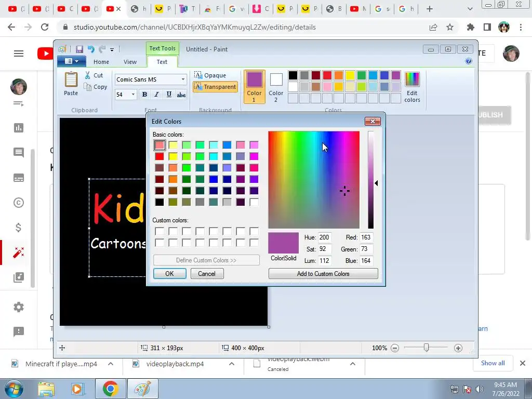Image resolution: width=532 pixels, height=399 pixels.
Task: Open Settings gear in Studio sidebar
Action: (19, 307)
